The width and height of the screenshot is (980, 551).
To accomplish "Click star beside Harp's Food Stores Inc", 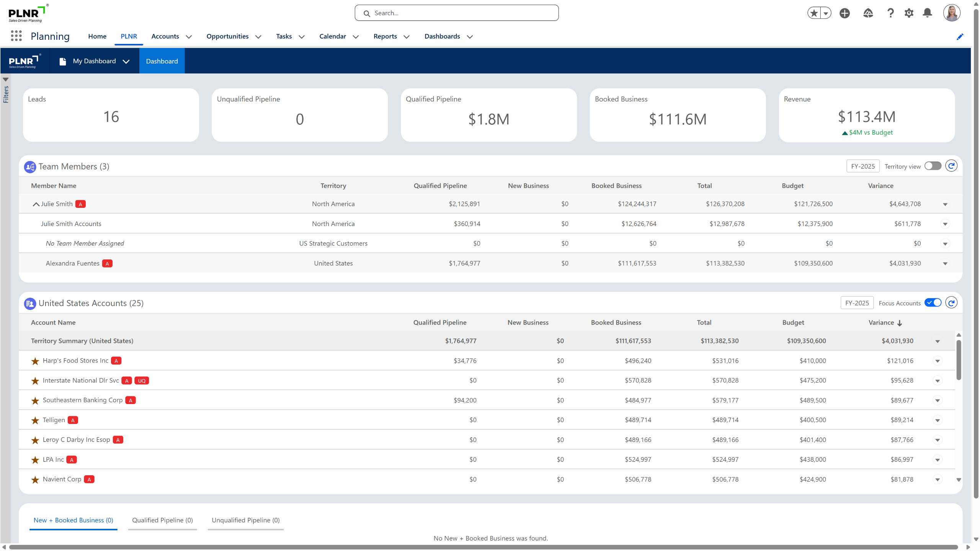I will click(35, 361).
